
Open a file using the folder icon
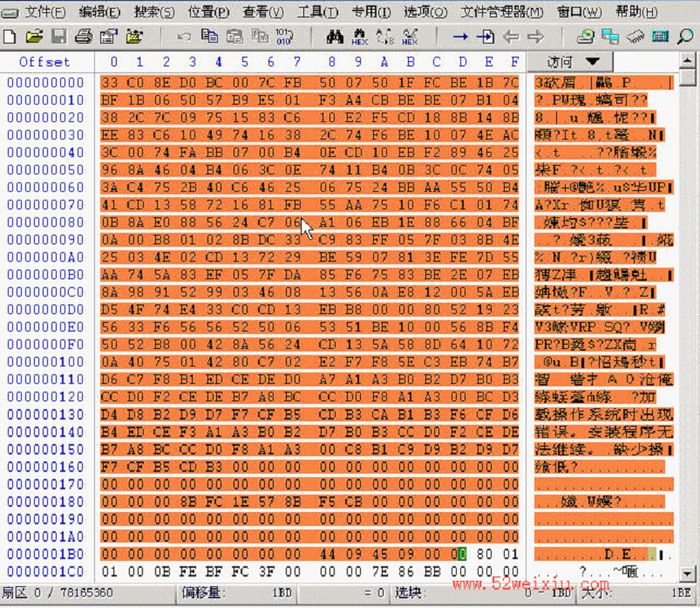(x=34, y=36)
